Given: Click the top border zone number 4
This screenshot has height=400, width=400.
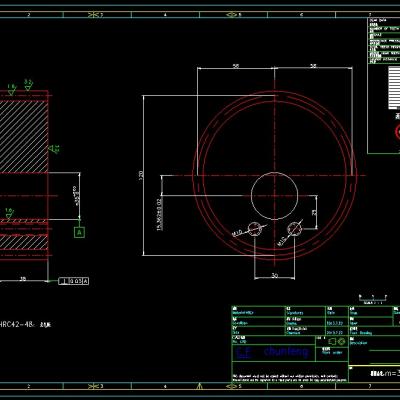Looking at the screenshot, I should [165, 15].
